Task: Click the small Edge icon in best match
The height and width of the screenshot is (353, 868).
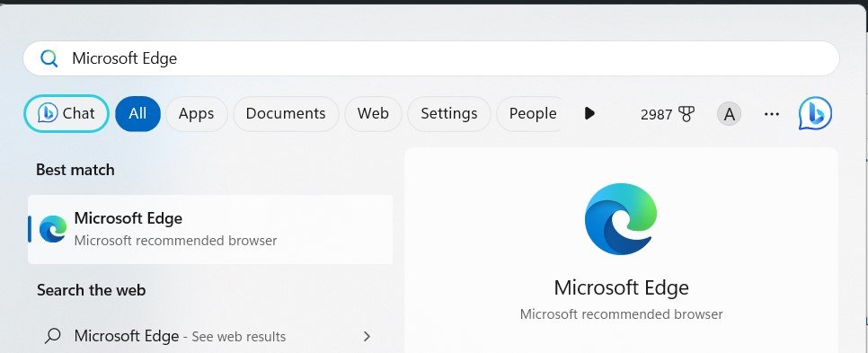Action: 53,229
